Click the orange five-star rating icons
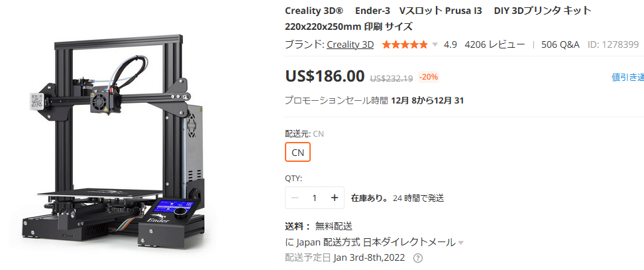The width and height of the screenshot is (644, 270). [x=405, y=44]
